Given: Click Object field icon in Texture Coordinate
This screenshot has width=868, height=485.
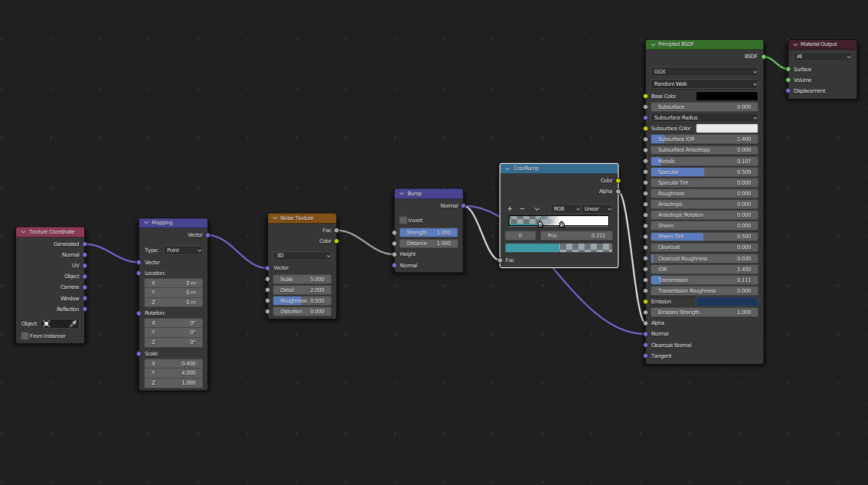Looking at the screenshot, I should [47, 324].
